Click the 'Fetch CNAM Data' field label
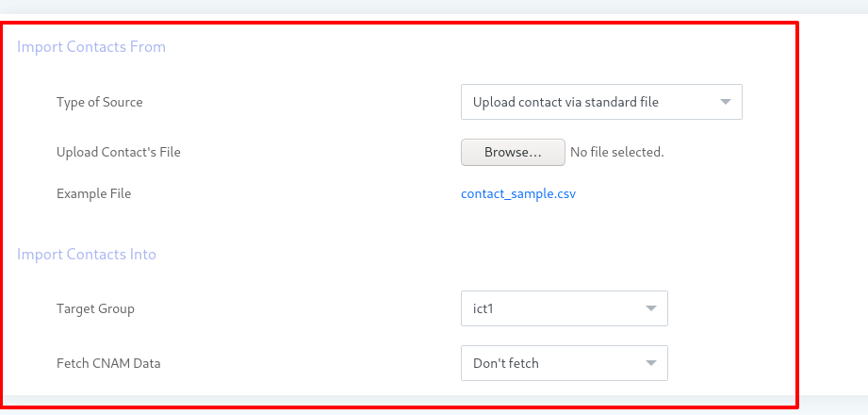The width and height of the screenshot is (868, 415). (x=108, y=363)
